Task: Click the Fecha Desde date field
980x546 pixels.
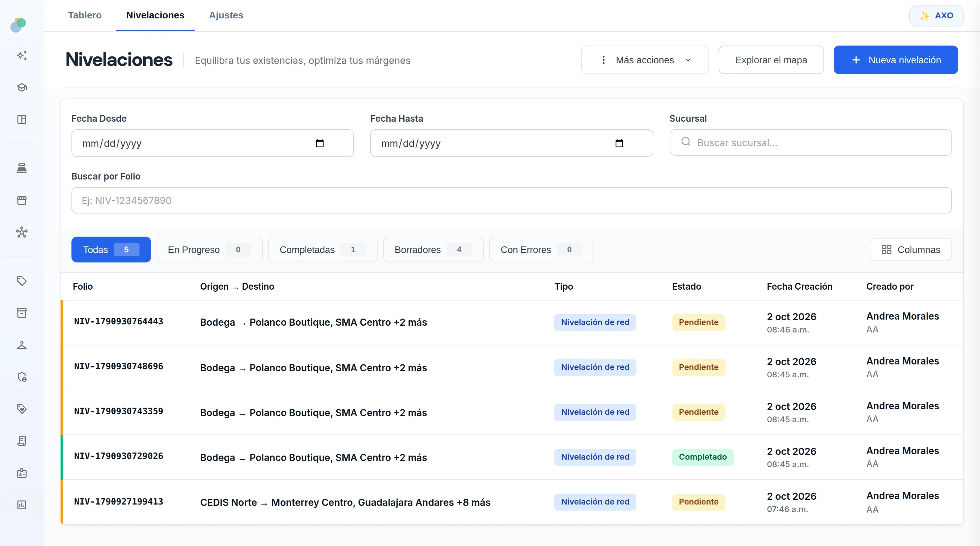Action: pyautogui.click(x=212, y=143)
